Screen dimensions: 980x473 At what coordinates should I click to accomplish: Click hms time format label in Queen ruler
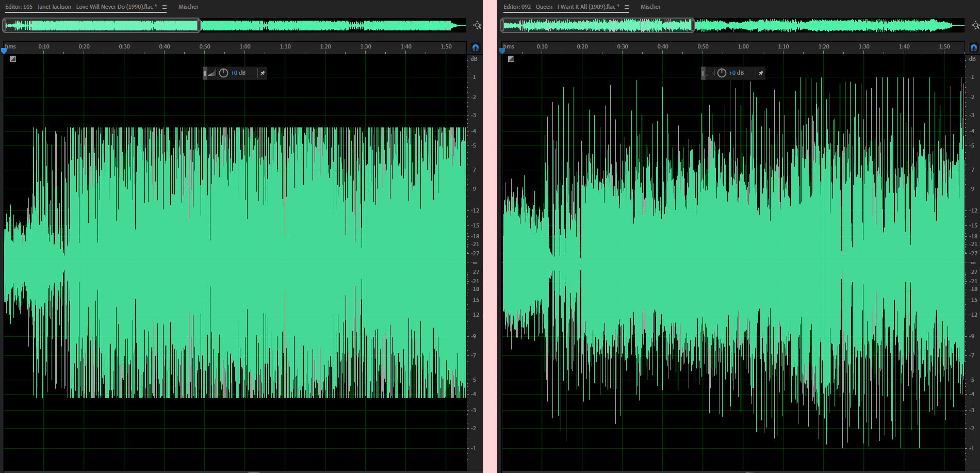click(x=509, y=47)
